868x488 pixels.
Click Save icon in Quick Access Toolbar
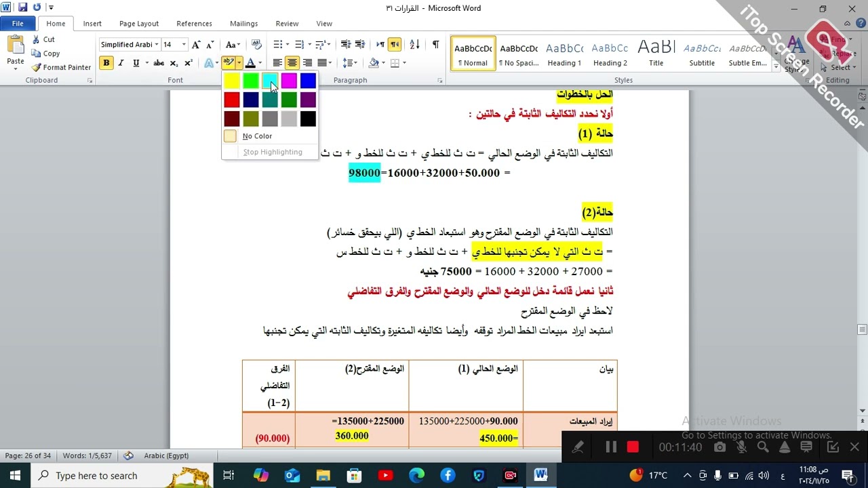[23, 8]
